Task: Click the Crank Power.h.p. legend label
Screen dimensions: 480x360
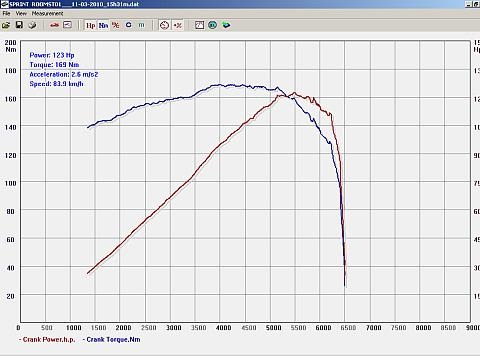Action: 49,340
